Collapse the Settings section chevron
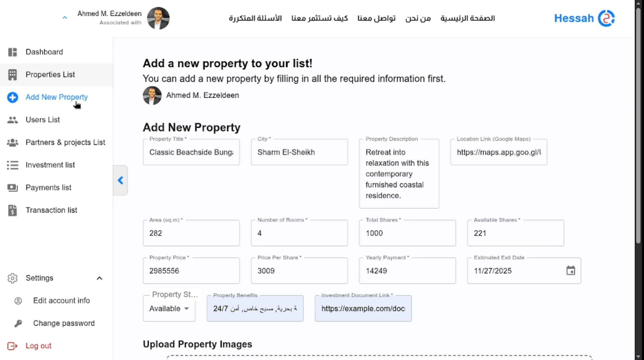The image size is (644, 360). point(99,278)
